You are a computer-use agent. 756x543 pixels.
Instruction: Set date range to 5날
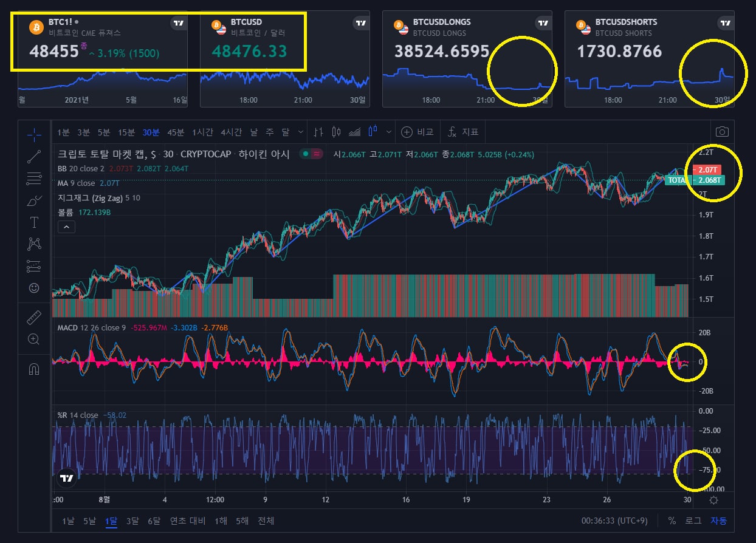89,521
